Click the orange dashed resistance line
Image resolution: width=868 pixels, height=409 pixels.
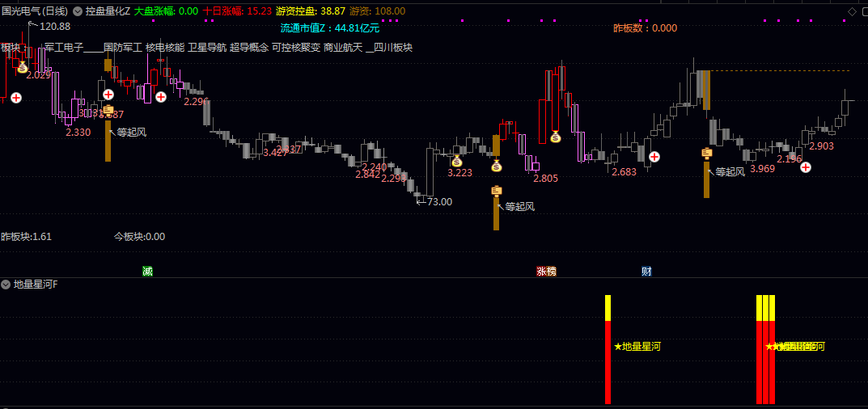(780, 71)
